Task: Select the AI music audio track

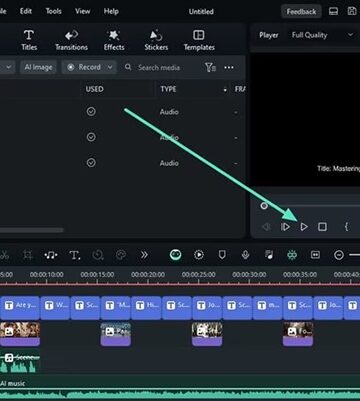Action: click(180, 388)
